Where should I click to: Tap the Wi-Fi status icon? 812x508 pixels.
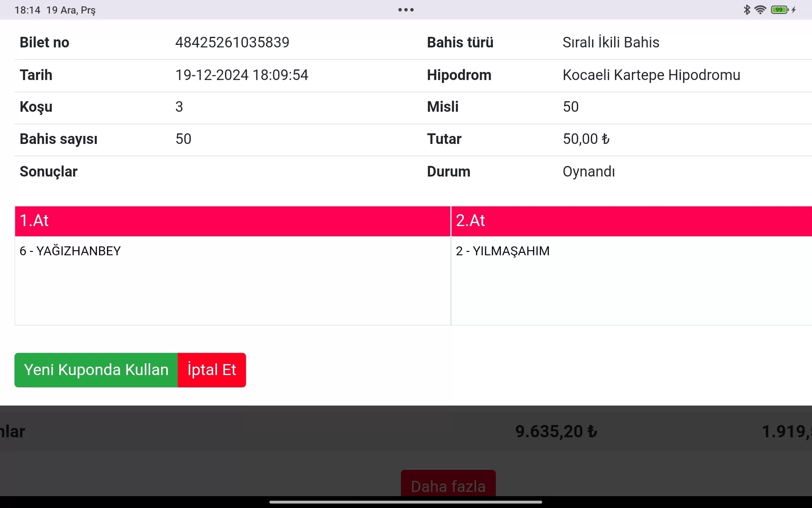click(x=760, y=10)
